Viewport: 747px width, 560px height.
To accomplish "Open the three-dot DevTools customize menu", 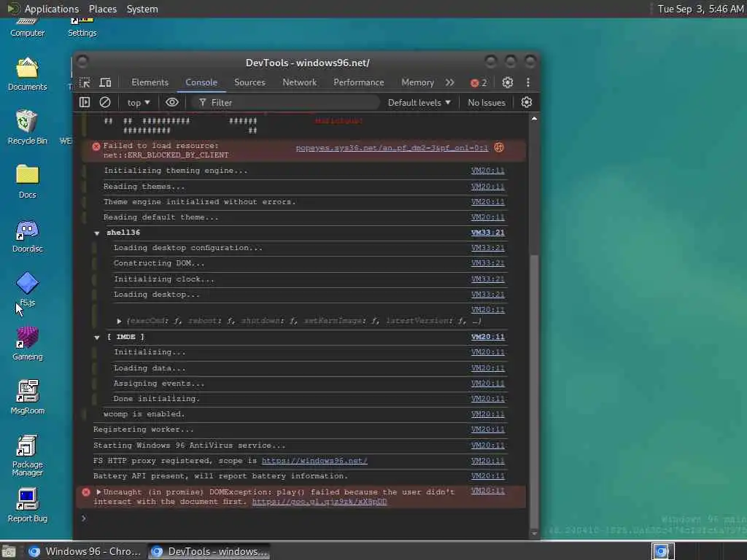I will point(528,82).
